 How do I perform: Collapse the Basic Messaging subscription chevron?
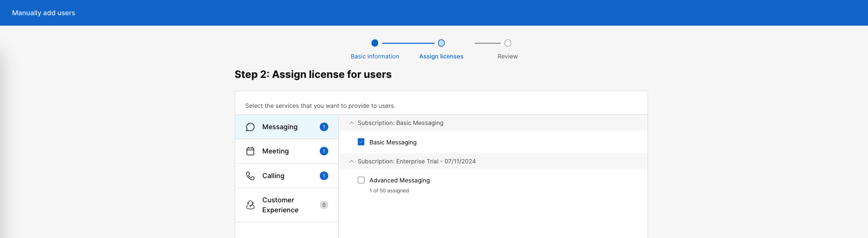pos(352,123)
